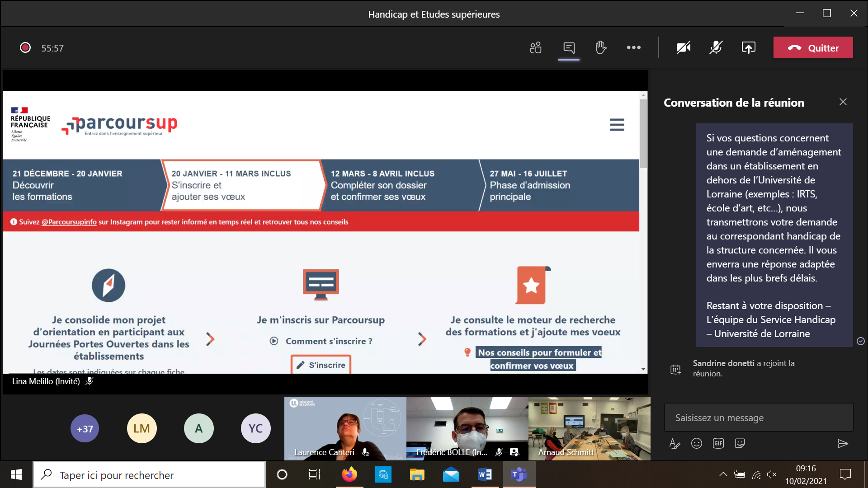Open Word from the taskbar
The image size is (868, 488).
[x=485, y=474]
